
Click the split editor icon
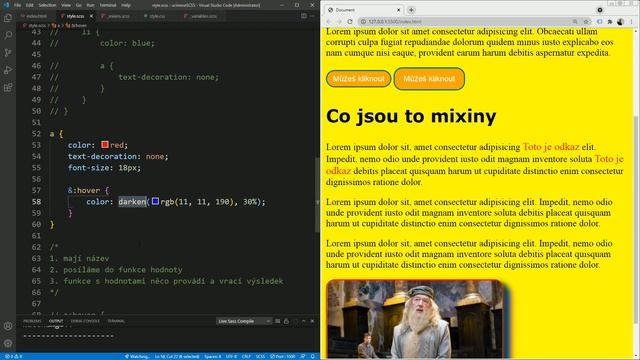[304, 16]
